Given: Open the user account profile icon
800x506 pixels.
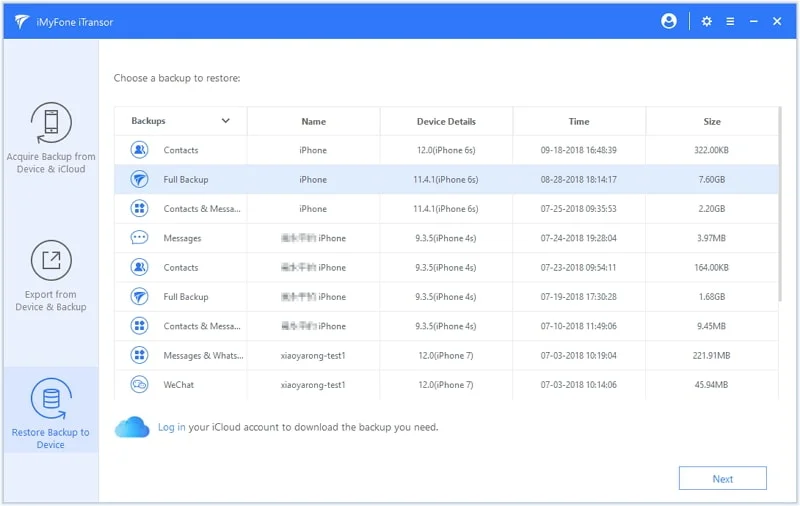Looking at the screenshot, I should tap(668, 21).
